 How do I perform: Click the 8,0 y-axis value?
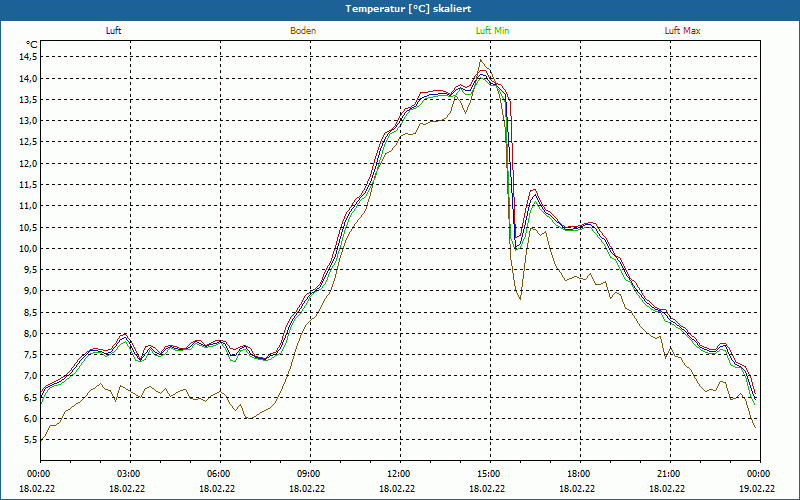(30, 333)
